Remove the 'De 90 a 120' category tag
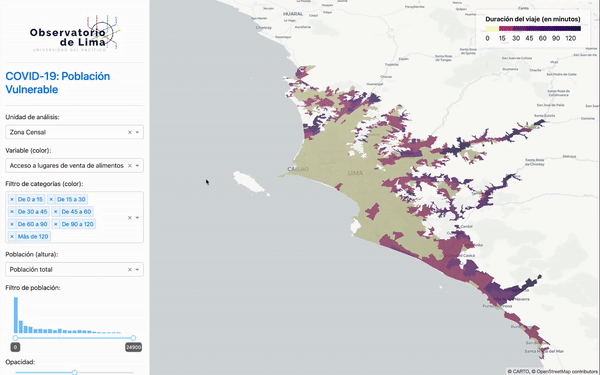600x375 pixels. click(x=55, y=224)
